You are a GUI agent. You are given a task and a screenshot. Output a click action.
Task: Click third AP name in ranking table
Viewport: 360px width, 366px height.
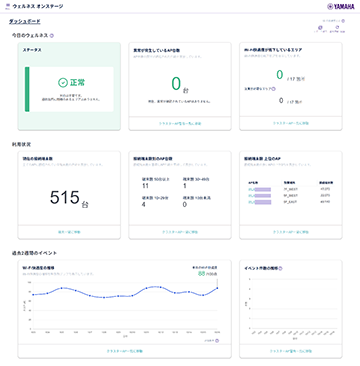(259, 202)
